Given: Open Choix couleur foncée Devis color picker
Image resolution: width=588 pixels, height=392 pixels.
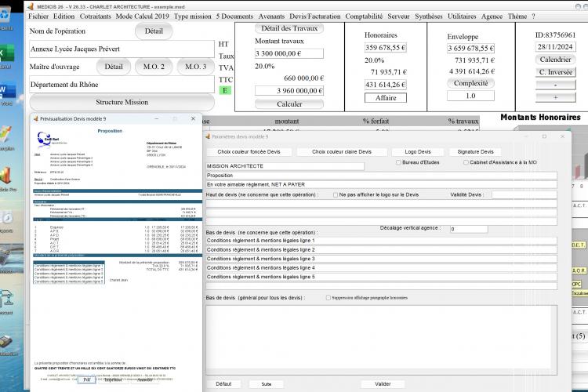Looking at the screenshot, I should [x=249, y=152].
